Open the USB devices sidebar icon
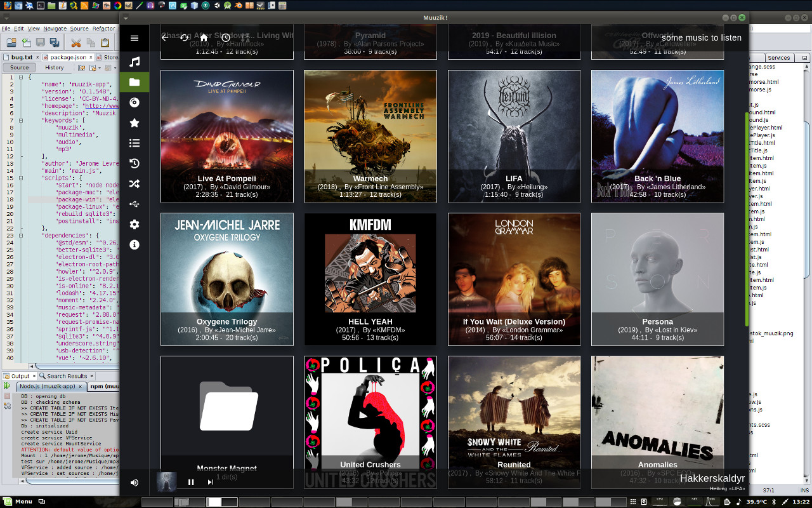812x508 pixels. coord(134,204)
